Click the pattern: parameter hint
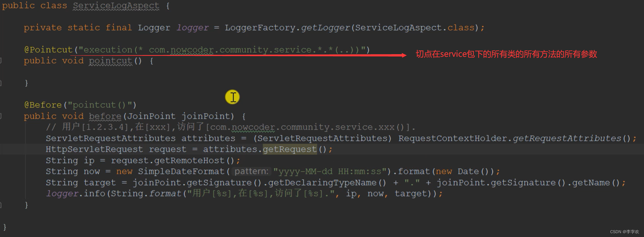Screen dimensions: 644x237 tap(251, 171)
